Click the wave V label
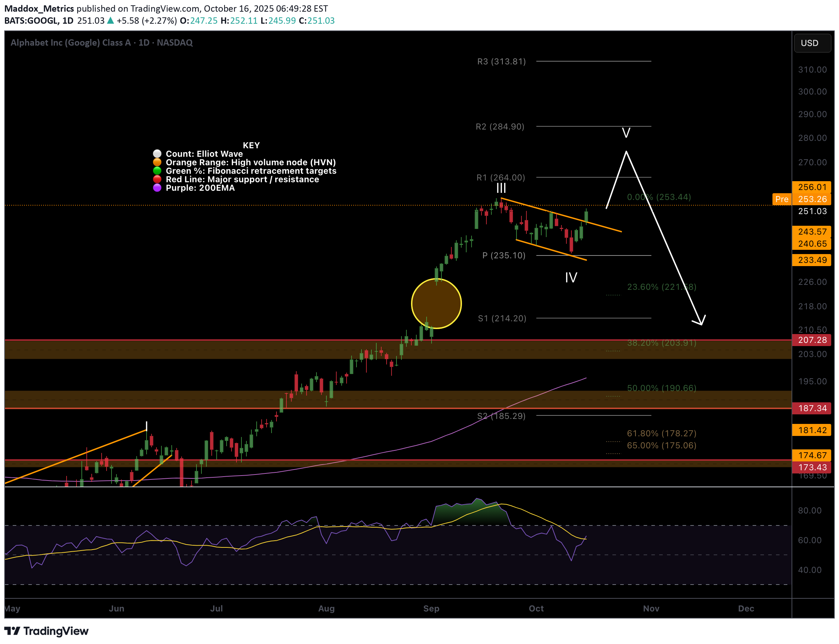 pyautogui.click(x=626, y=133)
